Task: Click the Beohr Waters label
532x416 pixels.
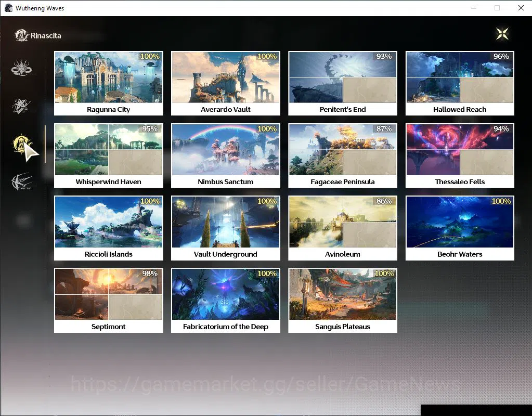Action: pyautogui.click(x=460, y=254)
